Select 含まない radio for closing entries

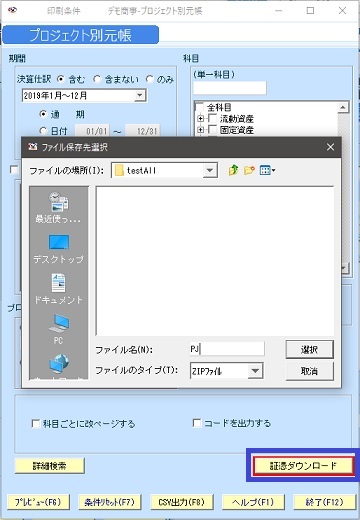[97, 79]
